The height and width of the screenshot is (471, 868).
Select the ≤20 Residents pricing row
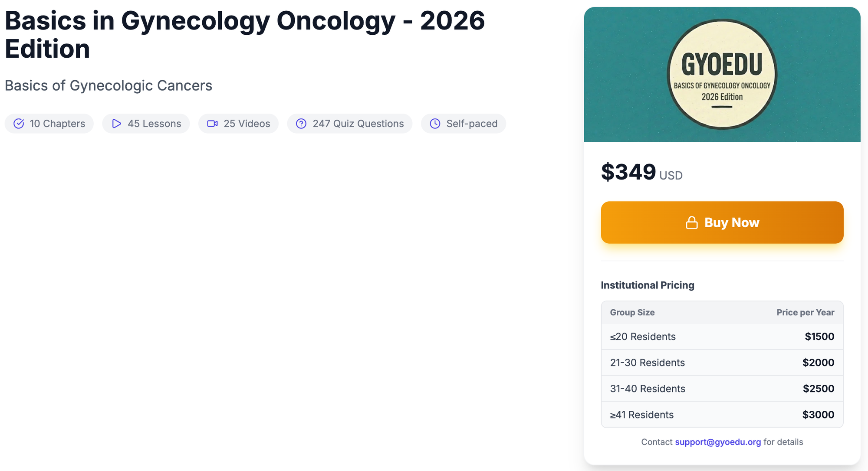point(722,337)
